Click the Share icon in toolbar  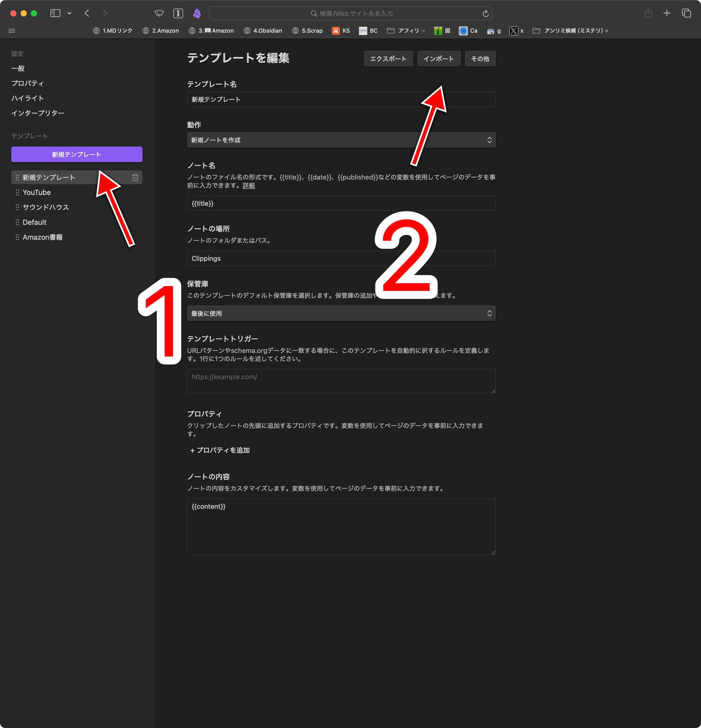tap(648, 13)
